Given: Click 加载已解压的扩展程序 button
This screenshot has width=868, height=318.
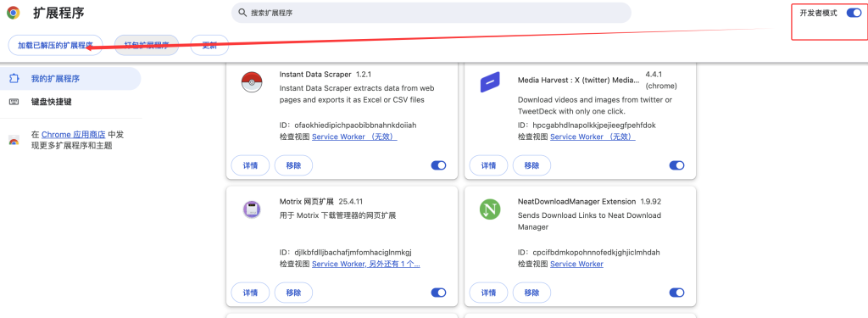Looking at the screenshot, I should pyautogui.click(x=55, y=46).
